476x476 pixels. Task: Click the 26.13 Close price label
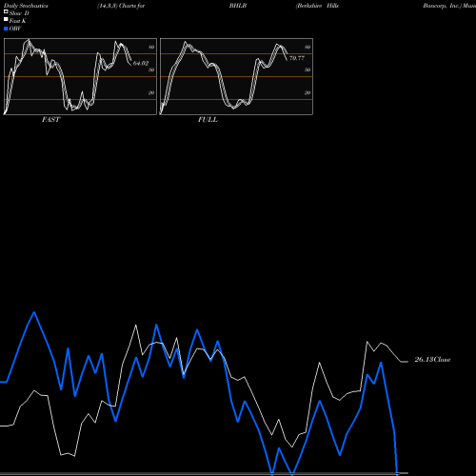[432, 360]
